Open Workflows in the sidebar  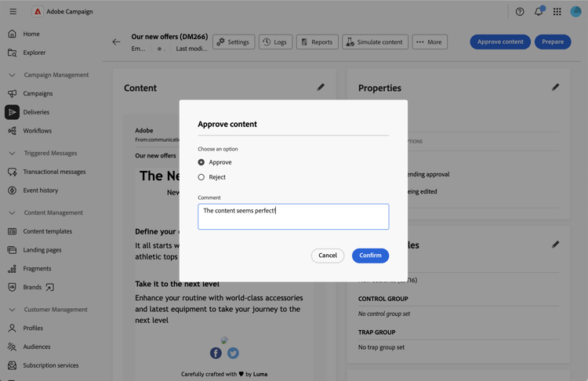click(x=37, y=130)
